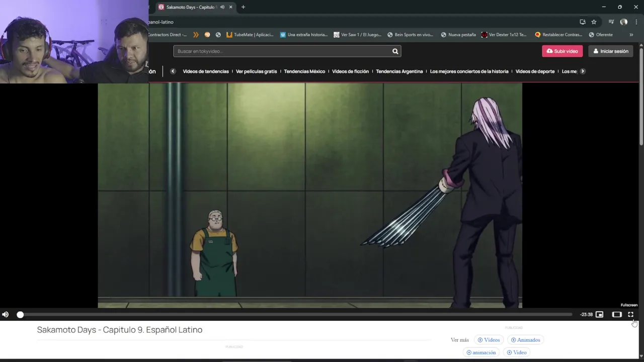Open 'Videos de tendencias' category
Image resolution: width=644 pixels, height=362 pixels.
click(206, 71)
